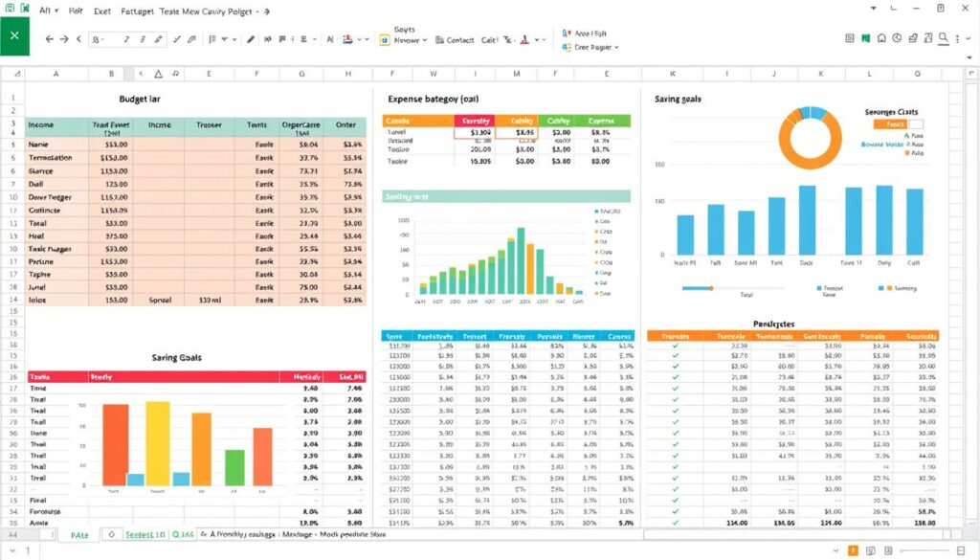
Task: Select the Budget lar title cell
Action: [140, 99]
